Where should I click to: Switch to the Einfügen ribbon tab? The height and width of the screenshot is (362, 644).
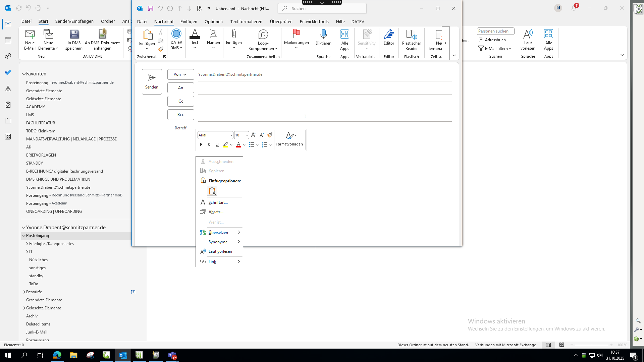point(189,21)
